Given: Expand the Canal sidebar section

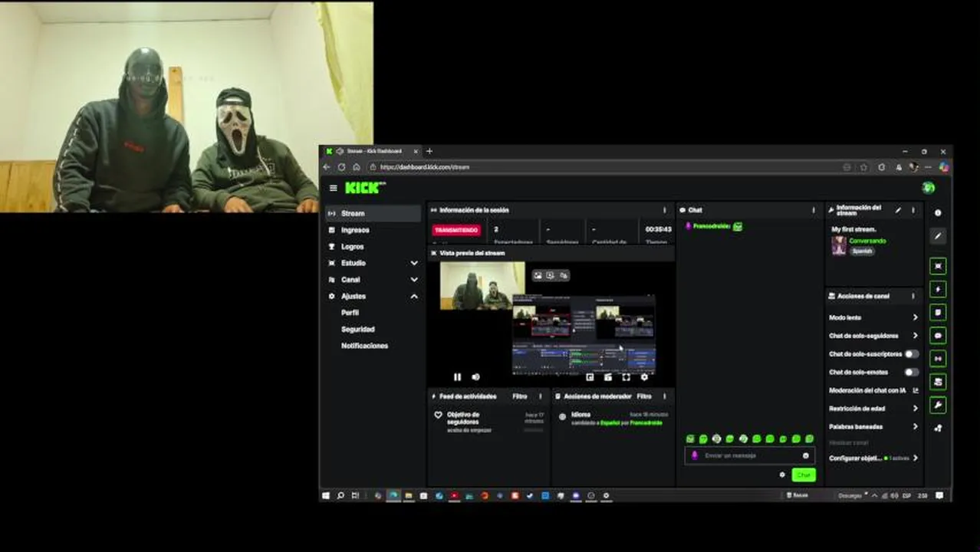Looking at the screenshot, I should pos(372,280).
